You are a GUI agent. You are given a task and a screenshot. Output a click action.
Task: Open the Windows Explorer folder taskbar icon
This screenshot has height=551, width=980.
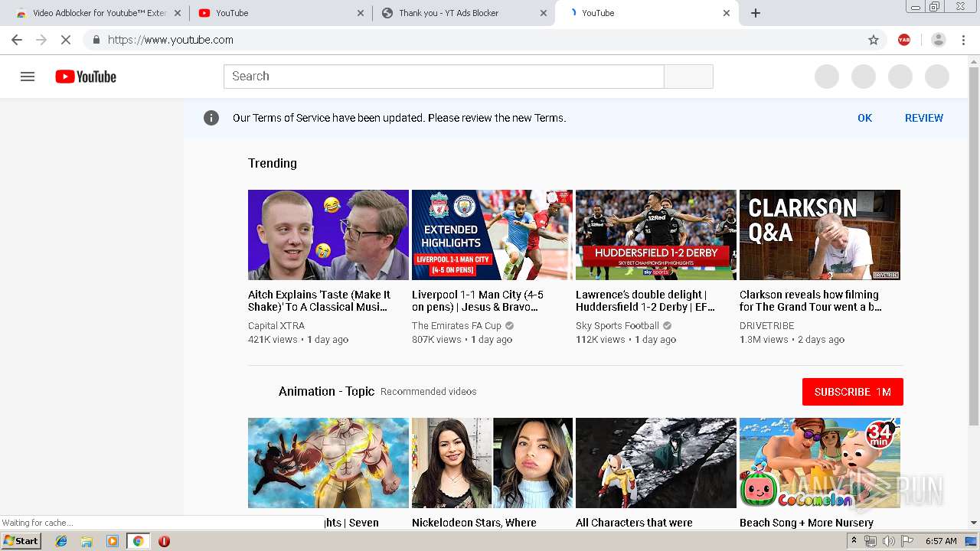click(x=87, y=541)
